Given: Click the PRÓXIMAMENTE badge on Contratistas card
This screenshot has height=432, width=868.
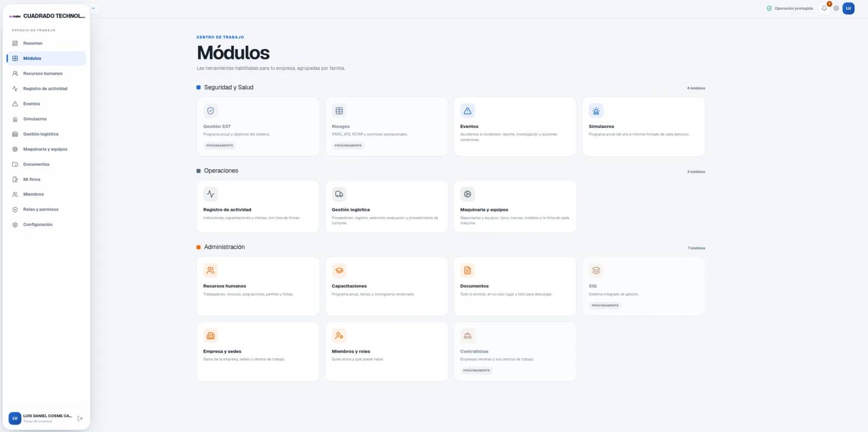Looking at the screenshot, I should (x=476, y=371).
